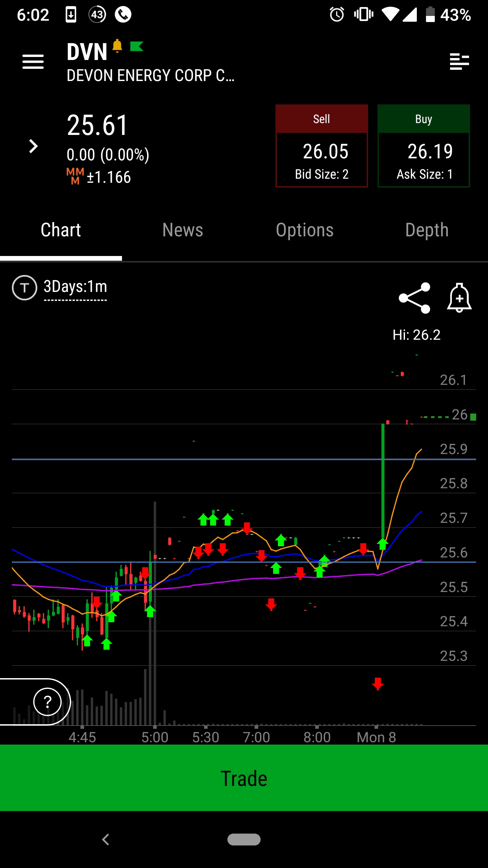Tap the 0.00 (0.00%) change value
Viewport: 488px width, 868px height.
tap(108, 155)
